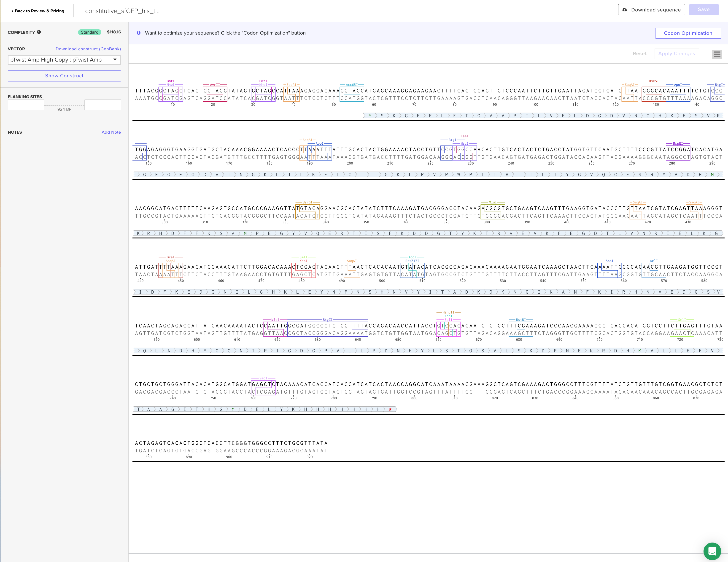The width and height of the screenshot is (728, 562).
Task: Click the cloud download icon on Download sequence
Action: (x=625, y=10)
